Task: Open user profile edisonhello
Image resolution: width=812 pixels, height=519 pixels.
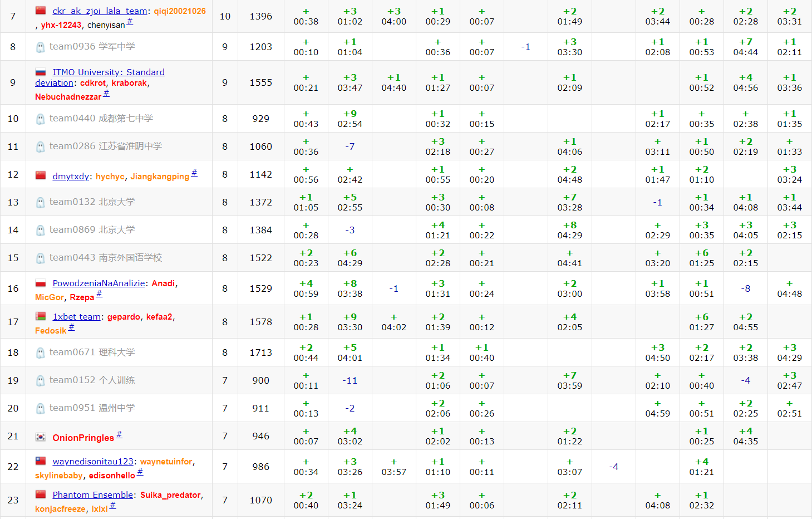Action: point(112,476)
